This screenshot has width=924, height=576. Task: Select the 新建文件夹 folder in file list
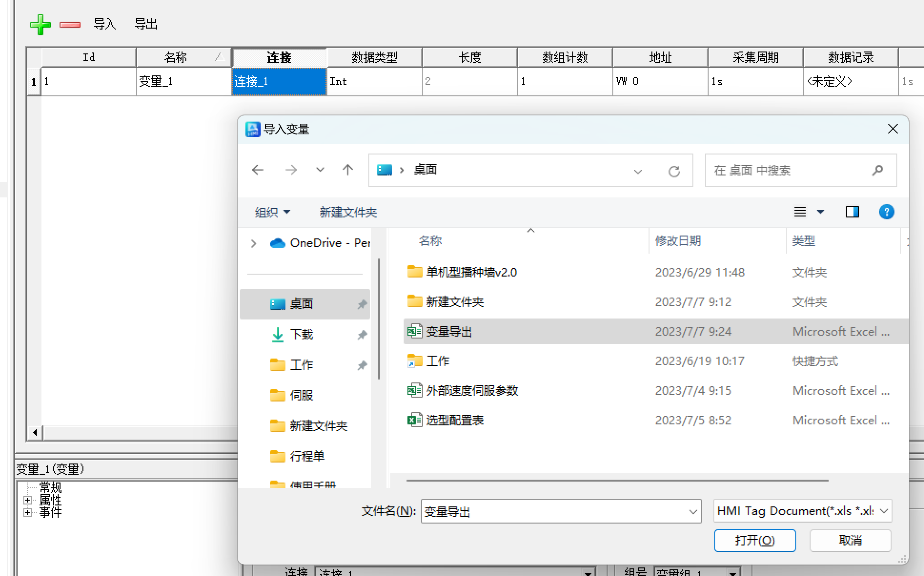(x=656, y=302)
